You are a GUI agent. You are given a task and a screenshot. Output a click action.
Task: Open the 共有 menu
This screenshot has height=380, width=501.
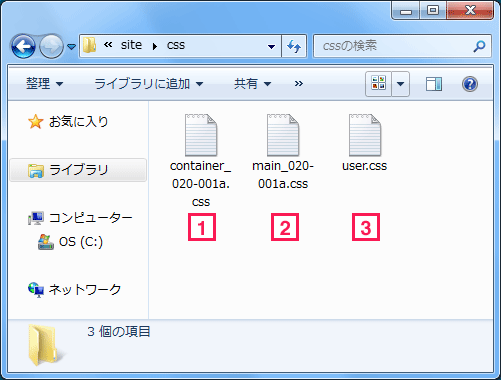(252, 83)
